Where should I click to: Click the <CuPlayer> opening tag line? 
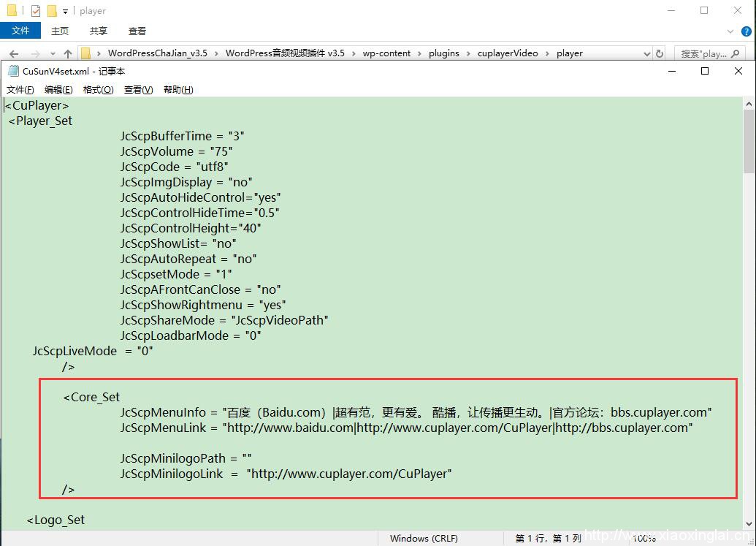coord(37,105)
